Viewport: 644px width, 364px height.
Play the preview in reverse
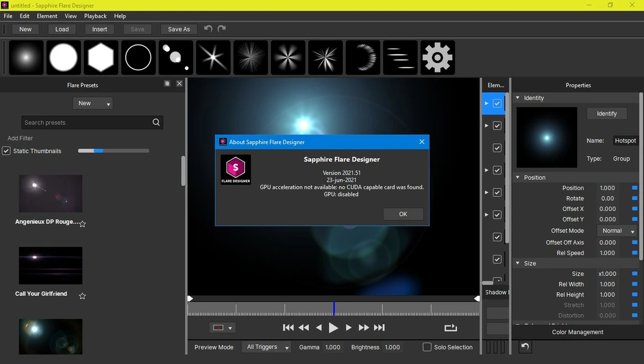coord(319,327)
